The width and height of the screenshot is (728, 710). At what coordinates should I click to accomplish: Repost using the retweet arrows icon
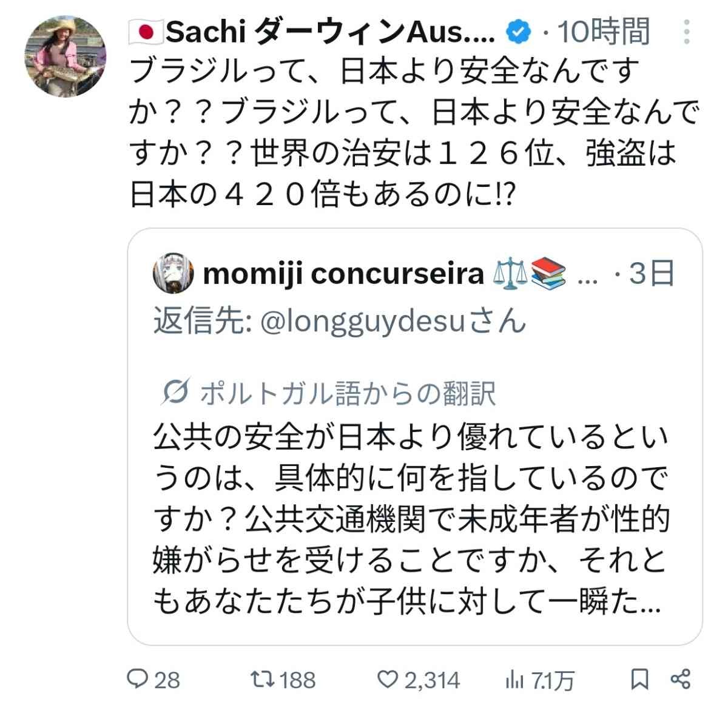(262, 679)
